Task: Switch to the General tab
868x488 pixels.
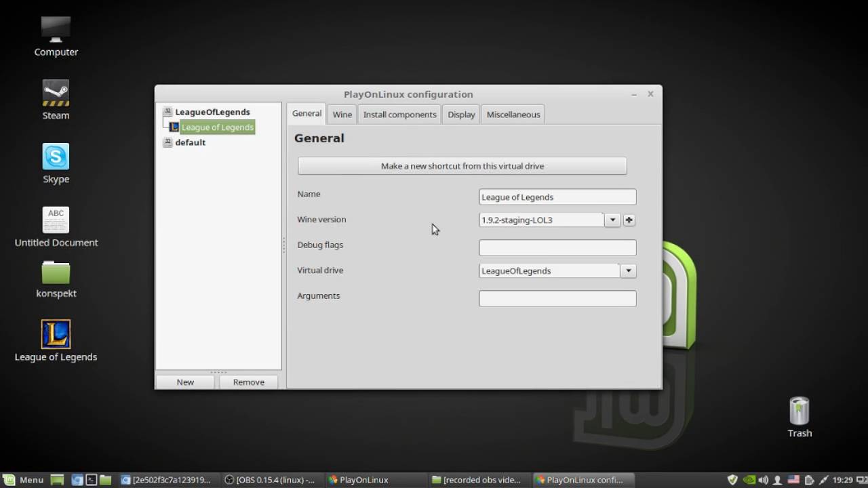Action: [x=307, y=114]
